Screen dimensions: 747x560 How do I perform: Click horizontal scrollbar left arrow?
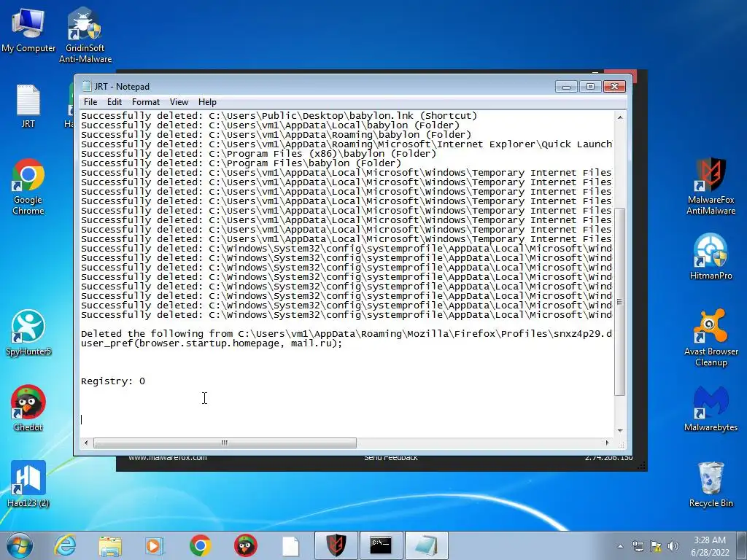tap(86, 443)
